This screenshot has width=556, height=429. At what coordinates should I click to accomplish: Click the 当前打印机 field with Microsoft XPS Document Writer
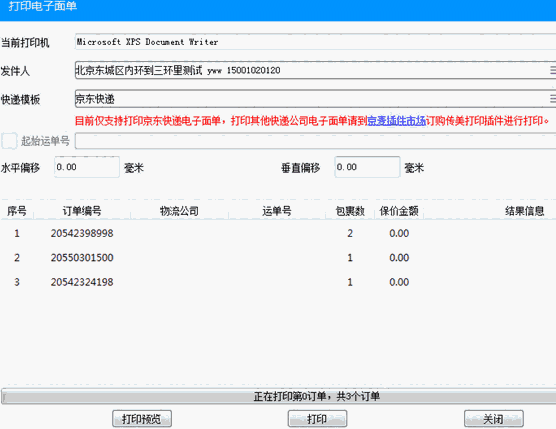click(x=315, y=42)
